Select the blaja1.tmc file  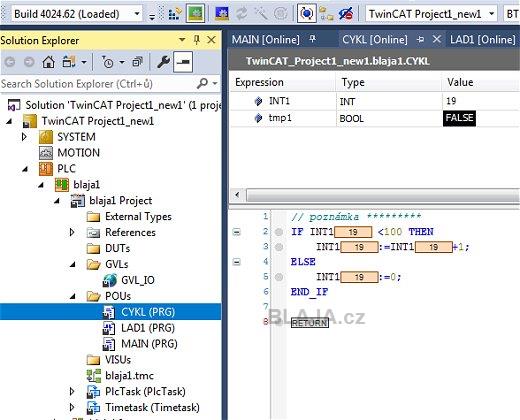click(x=120, y=376)
